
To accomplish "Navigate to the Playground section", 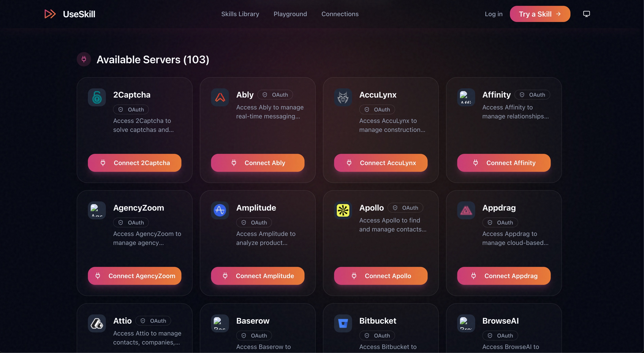I will (x=290, y=14).
